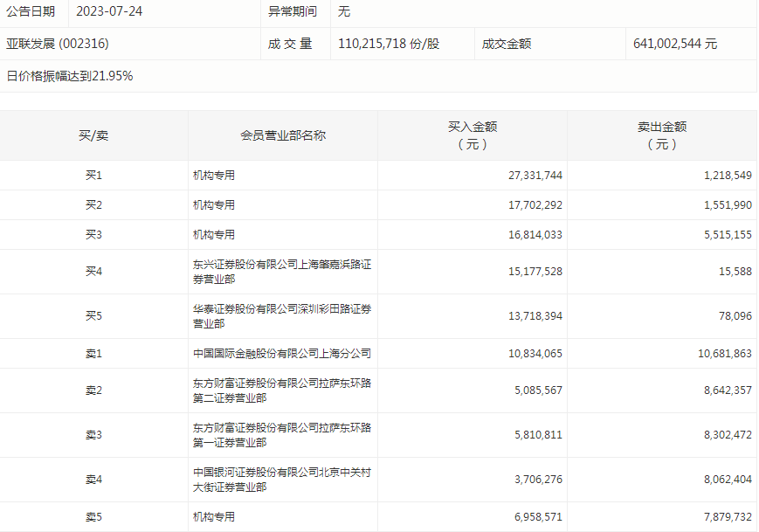Click text 日价格振幅达到21.95%
This screenshot has height=532, width=759.
70,76
